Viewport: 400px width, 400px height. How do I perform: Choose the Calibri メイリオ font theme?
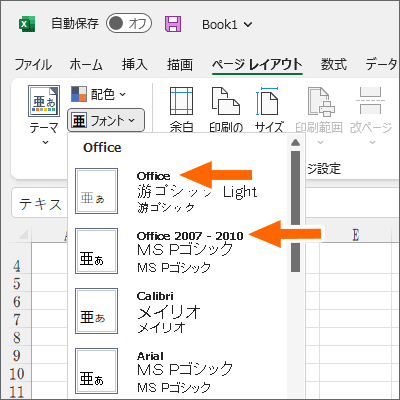tap(177, 311)
